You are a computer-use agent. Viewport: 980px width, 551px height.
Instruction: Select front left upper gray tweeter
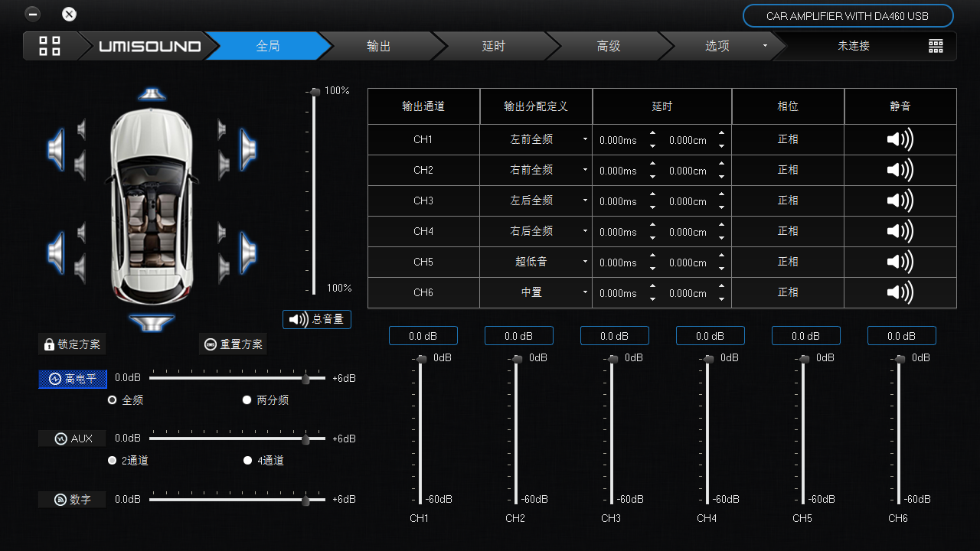click(x=81, y=129)
